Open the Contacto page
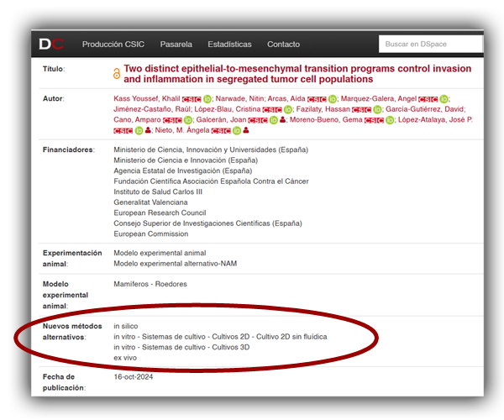The width and height of the screenshot is (504, 420). tap(283, 44)
